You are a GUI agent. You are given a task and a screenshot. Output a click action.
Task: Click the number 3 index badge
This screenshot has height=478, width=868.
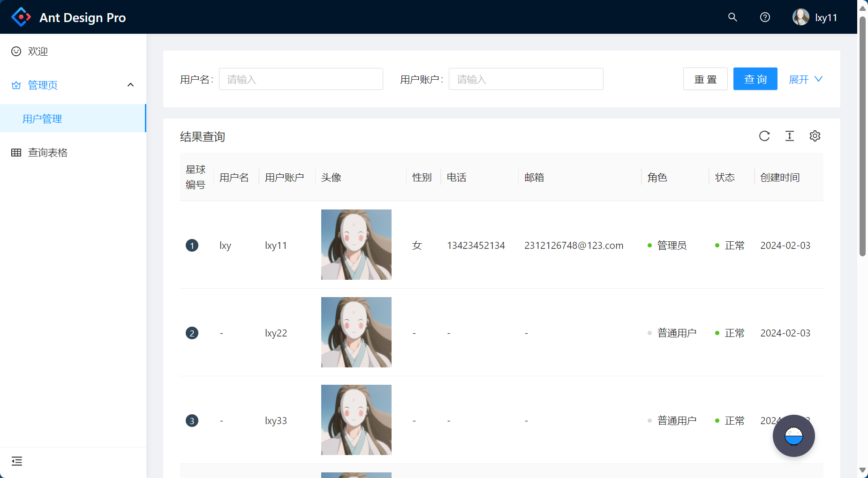[x=192, y=421]
